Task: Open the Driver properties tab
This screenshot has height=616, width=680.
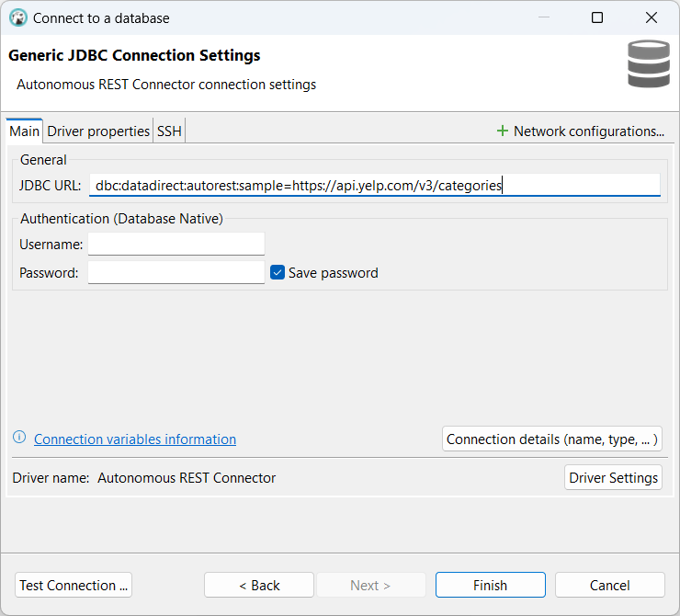Action: pos(98,131)
